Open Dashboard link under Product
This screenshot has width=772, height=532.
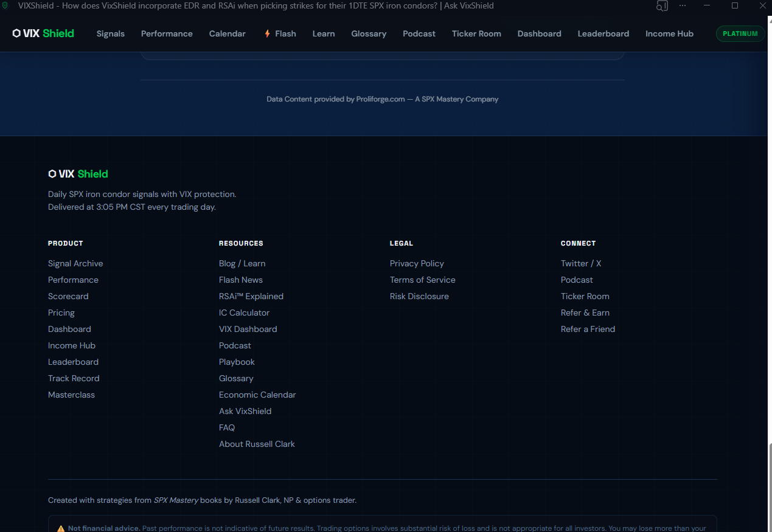pyautogui.click(x=69, y=329)
